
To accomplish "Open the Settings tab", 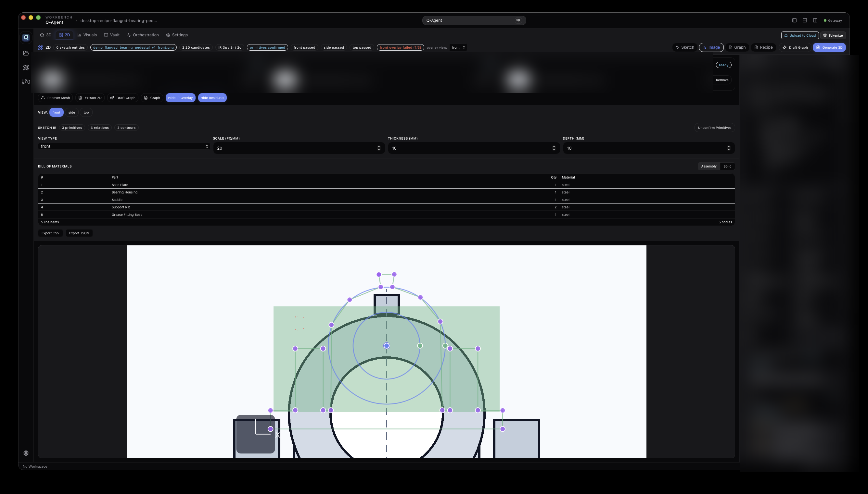I will tap(177, 35).
